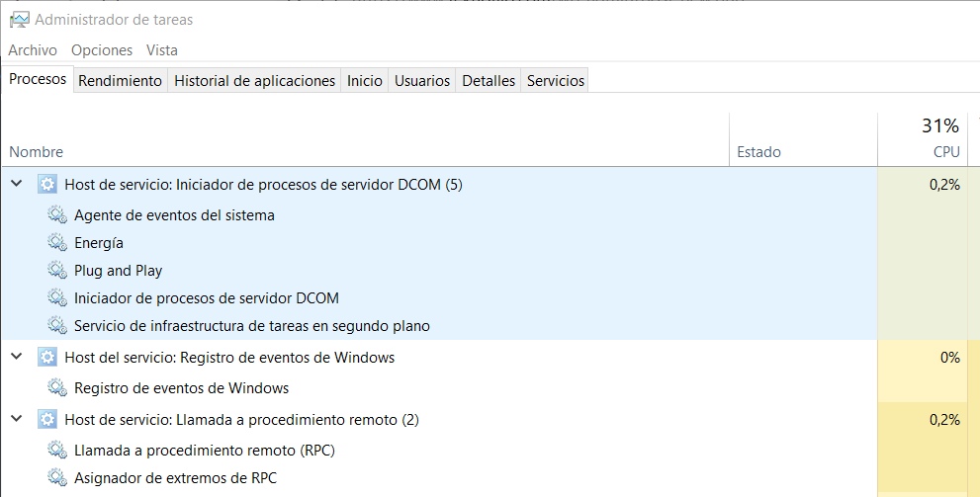This screenshot has height=497, width=980.
Task: Click gear icon of DCOM service host
Action: click(46, 184)
